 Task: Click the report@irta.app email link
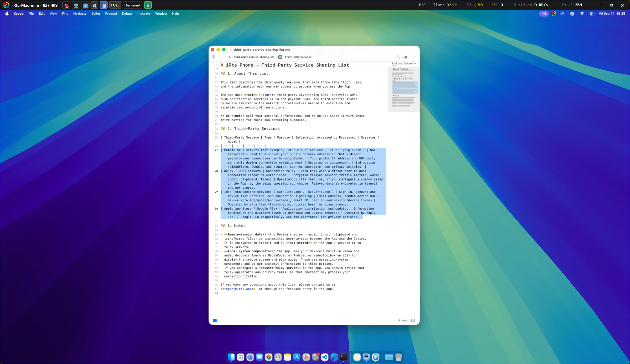tap(238, 289)
